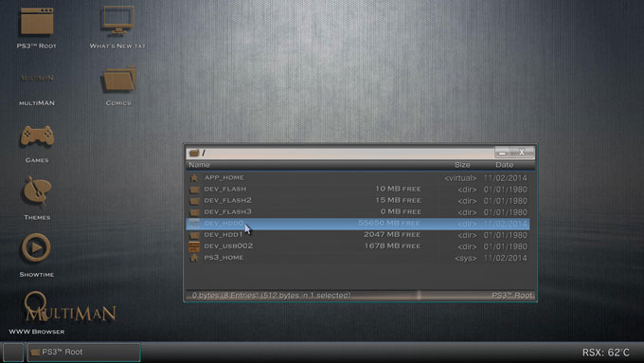The width and height of the screenshot is (644, 363).
Task: Click the 0 MB free value
Action: coord(401,212)
